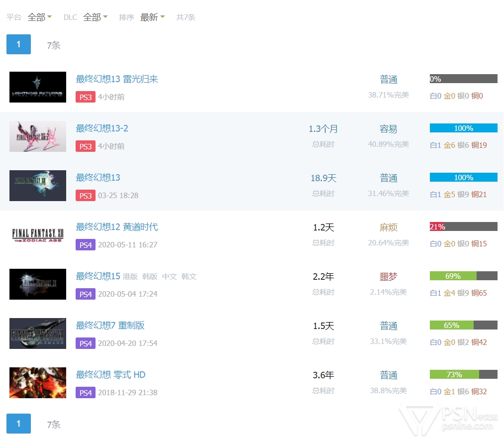This screenshot has width=504, height=442.
Task: Expand the DLC 全部 filter dropdown
Action: [95, 17]
